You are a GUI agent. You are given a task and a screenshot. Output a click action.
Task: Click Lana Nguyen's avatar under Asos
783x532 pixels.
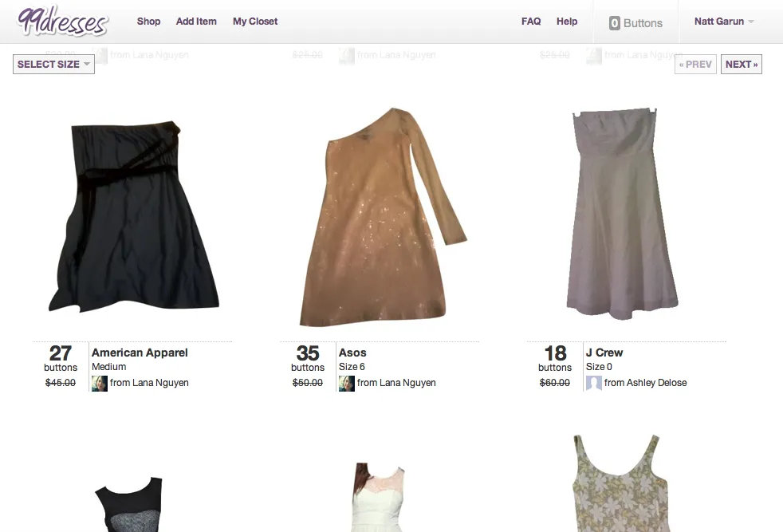coord(347,383)
